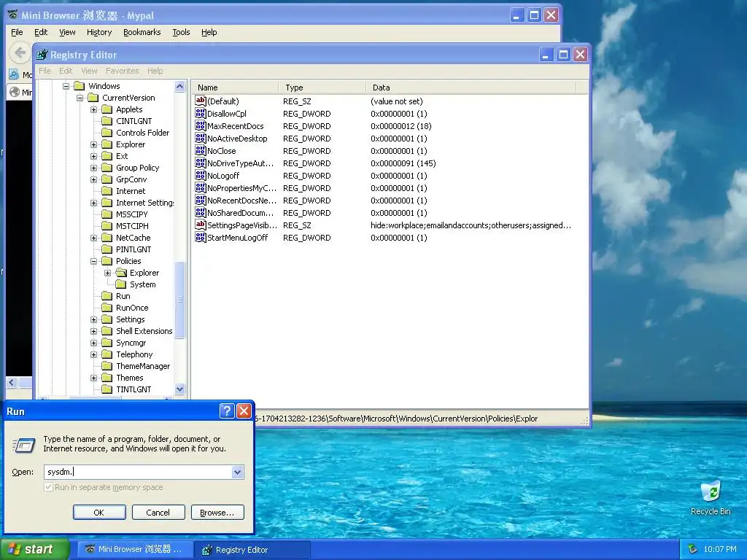The image size is (747, 560).
Task: Select the NoActiveDesktop value icon
Action: 200,138
